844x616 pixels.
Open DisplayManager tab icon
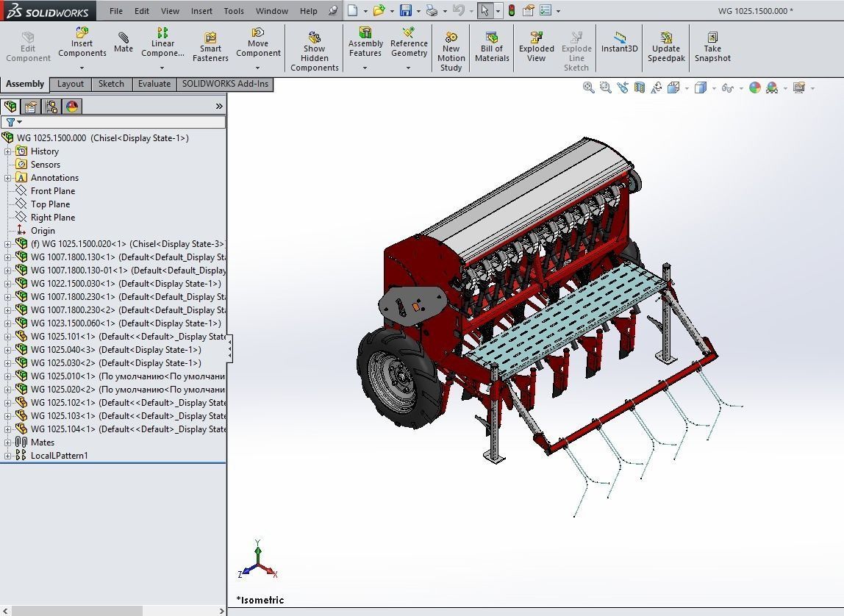(71, 107)
